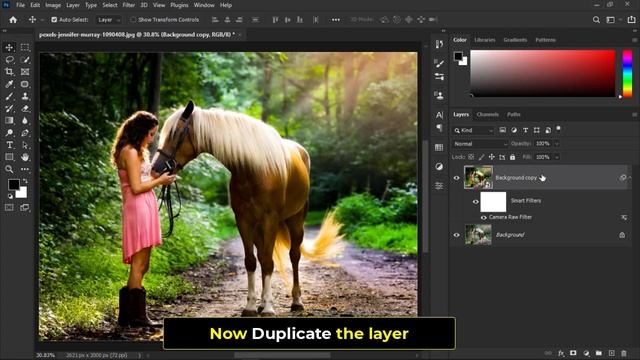Select the Rectangular Marquee tool
The image size is (640, 360).
tap(25, 47)
